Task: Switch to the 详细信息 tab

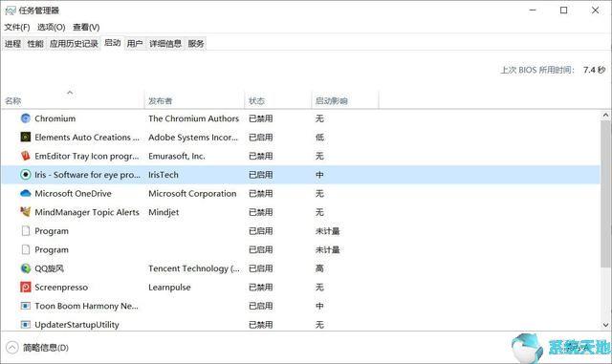Action: tap(165, 43)
